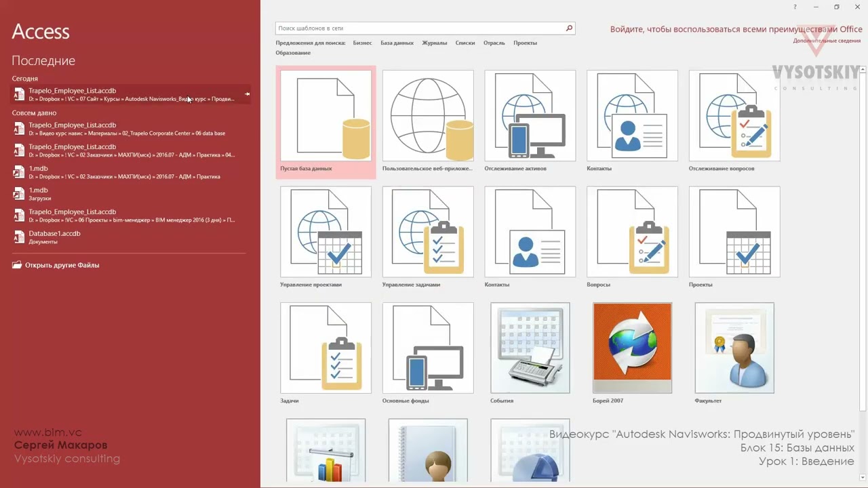Screen dimensions: 868x488
Task: Open 1.mdb located in МАХПИ Практика folder
Action: (x=131, y=172)
